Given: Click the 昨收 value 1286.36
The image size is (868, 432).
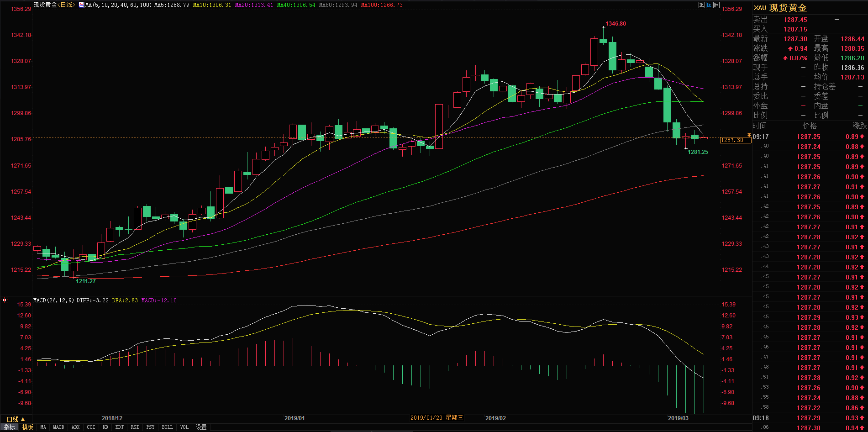Looking at the screenshot, I should pos(852,68).
